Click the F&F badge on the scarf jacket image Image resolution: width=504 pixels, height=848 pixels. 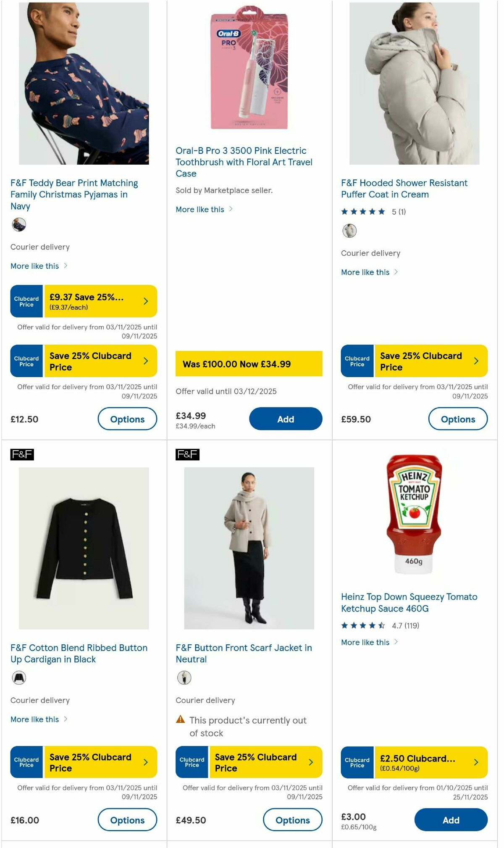pos(186,454)
